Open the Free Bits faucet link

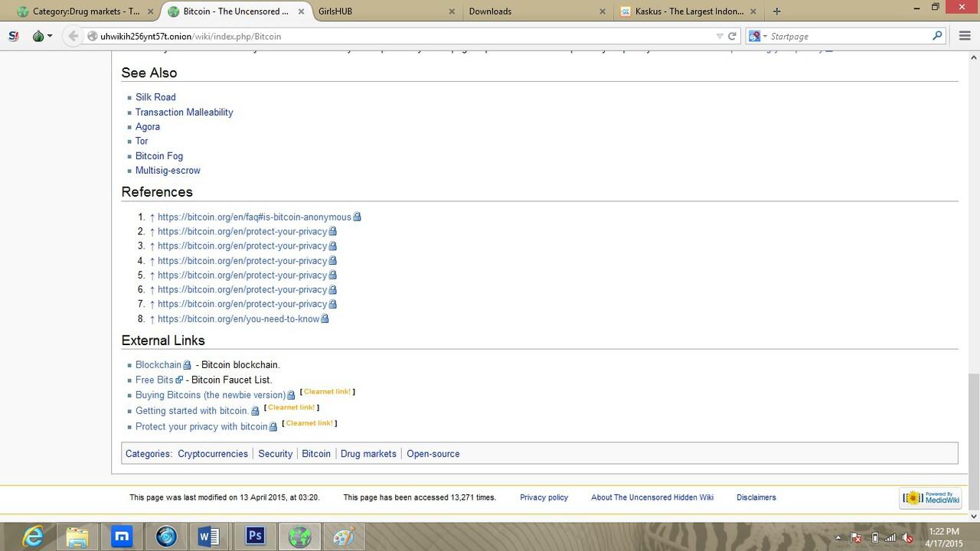tap(155, 380)
